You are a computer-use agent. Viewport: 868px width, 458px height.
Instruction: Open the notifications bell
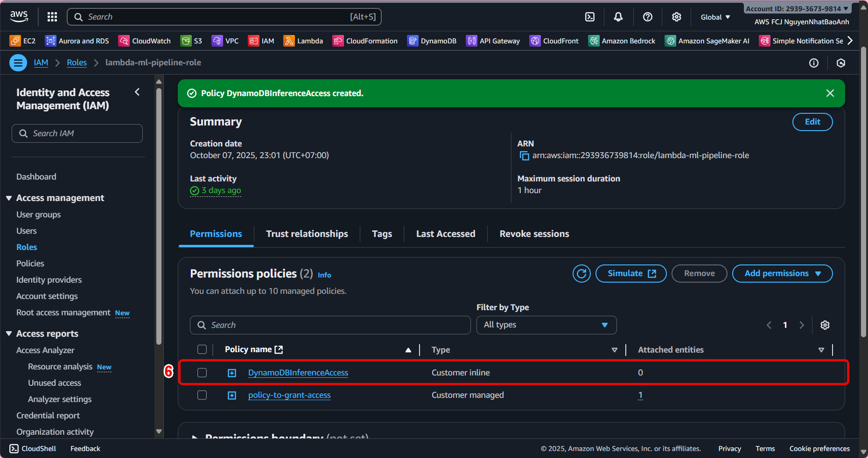[618, 17]
